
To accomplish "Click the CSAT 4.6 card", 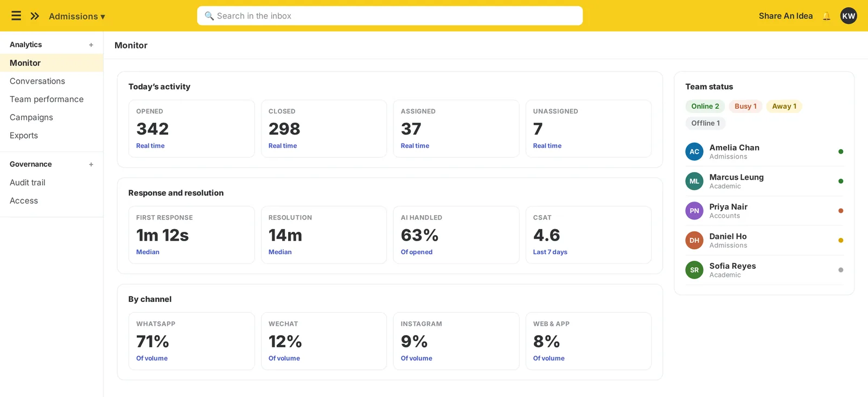I will click(589, 235).
